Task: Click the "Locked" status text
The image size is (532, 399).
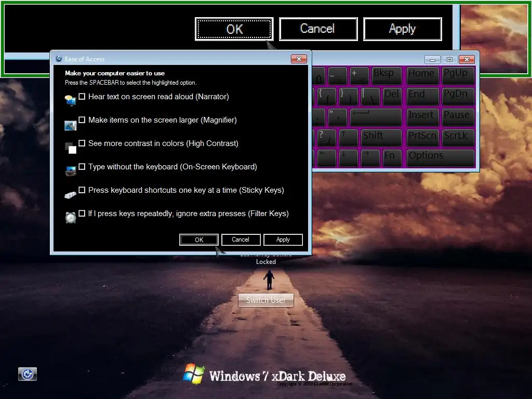Action: pyautogui.click(x=266, y=262)
